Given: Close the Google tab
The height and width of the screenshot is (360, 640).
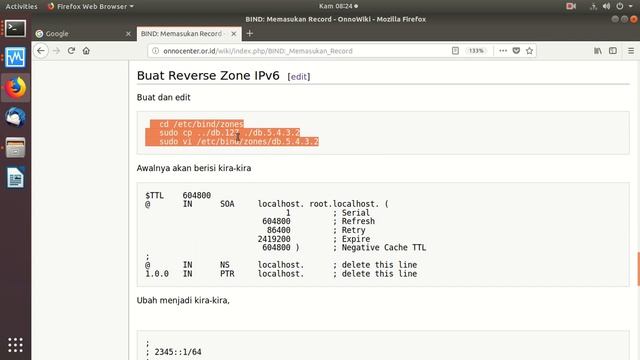Looking at the screenshot, I should [x=128, y=34].
